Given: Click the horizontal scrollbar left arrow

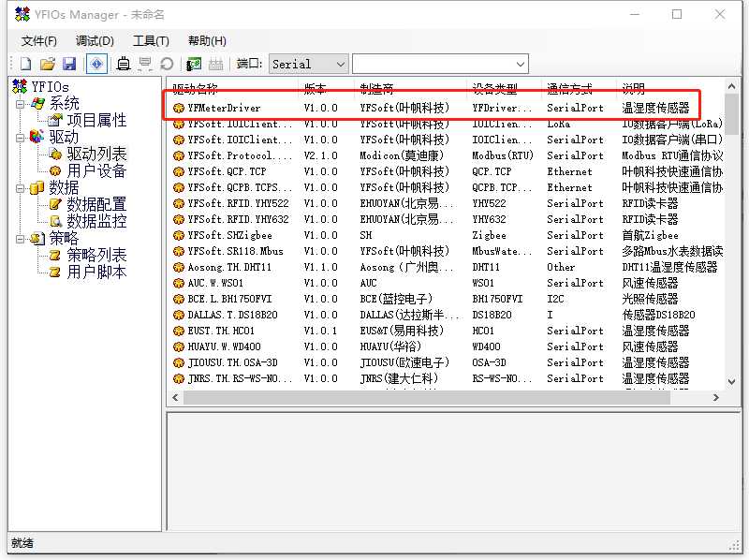Looking at the screenshot, I should [x=175, y=398].
